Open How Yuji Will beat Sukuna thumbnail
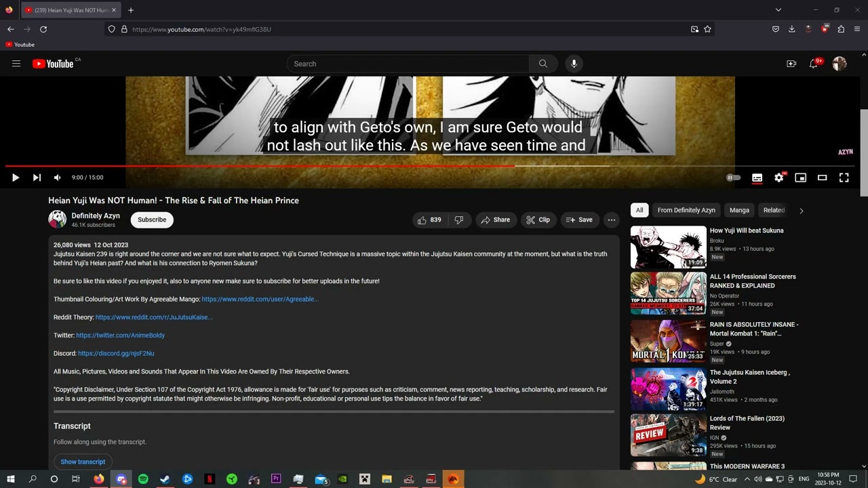This screenshot has height=488, width=868. (669, 247)
